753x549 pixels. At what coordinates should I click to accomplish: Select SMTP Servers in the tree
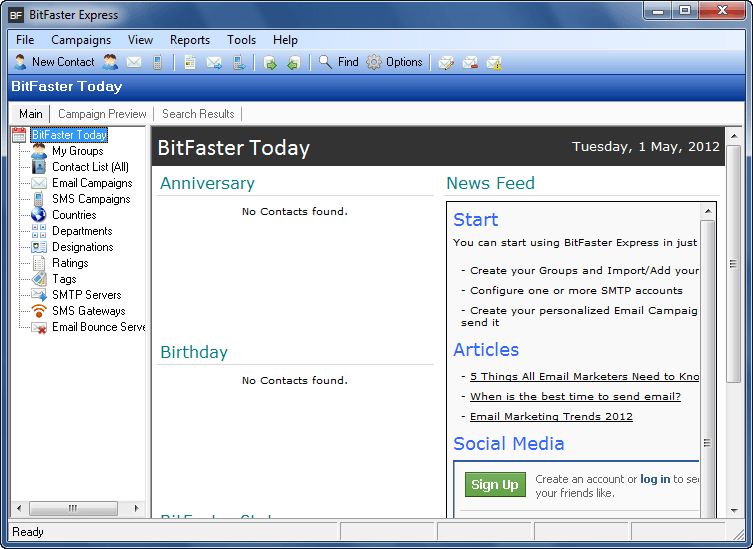point(87,295)
